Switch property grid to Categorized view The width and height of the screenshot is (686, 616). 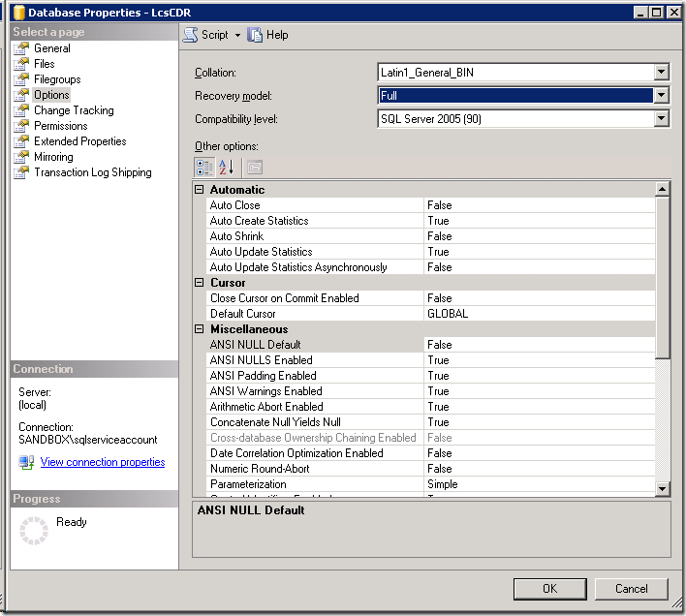point(204,167)
